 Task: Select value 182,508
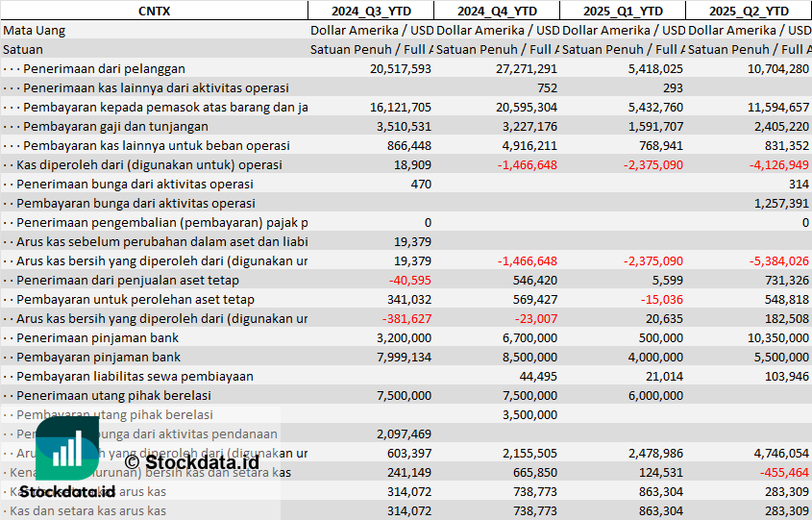click(787, 318)
